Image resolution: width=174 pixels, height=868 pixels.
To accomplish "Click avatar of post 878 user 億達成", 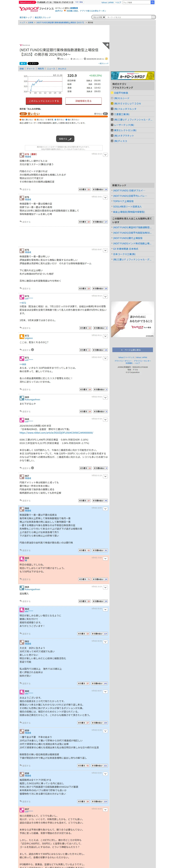I will tap(22, 155).
